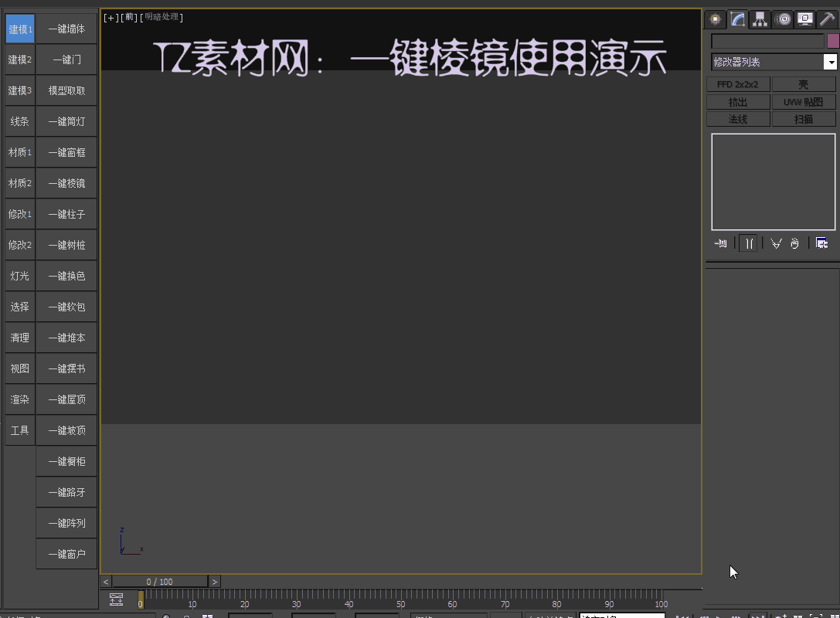
Task: Select the 材质1 category tab
Action: [x=20, y=153]
